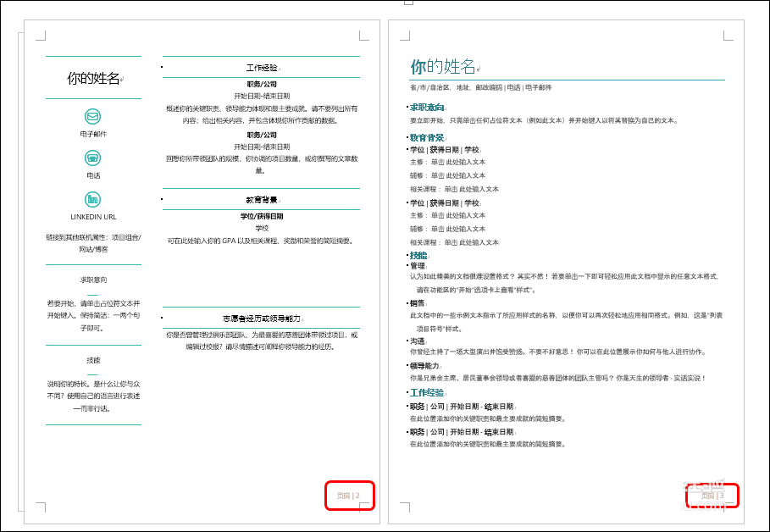Screen dimensions: 770x532
Task: Click the 链接到其他联机属性 paragraph
Action: (93, 243)
